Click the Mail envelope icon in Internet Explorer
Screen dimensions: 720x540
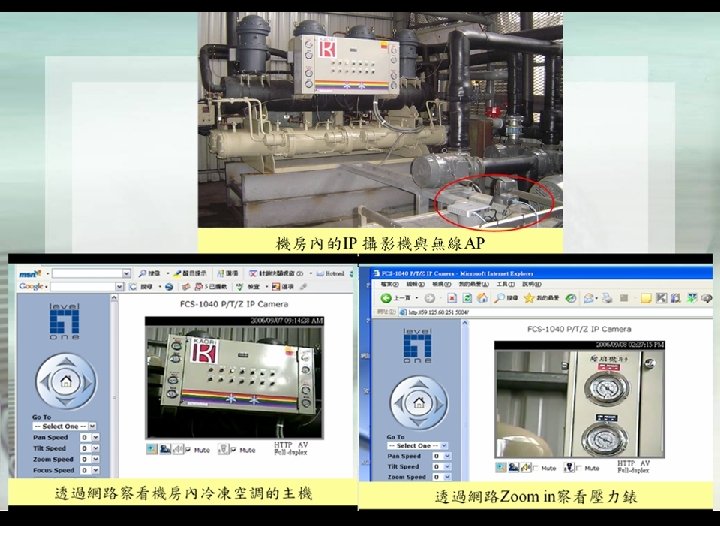589,298
